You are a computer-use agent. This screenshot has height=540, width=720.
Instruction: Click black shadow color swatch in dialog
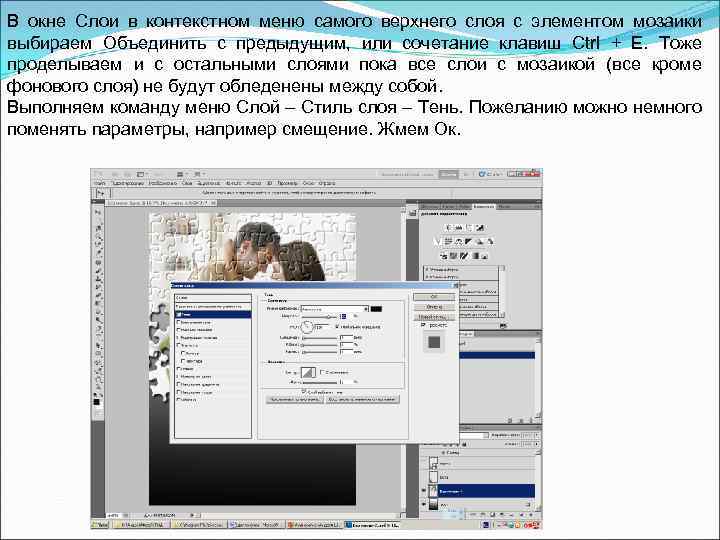pyautogui.click(x=376, y=309)
